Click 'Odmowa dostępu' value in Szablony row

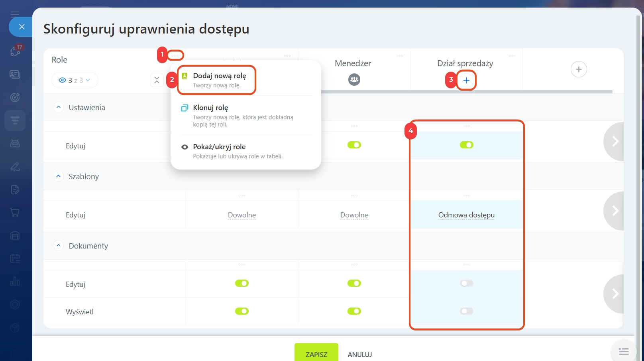point(466,215)
